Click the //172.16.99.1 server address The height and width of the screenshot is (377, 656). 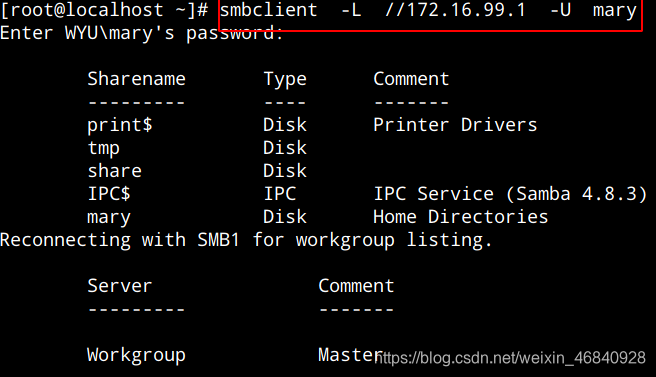click(x=455, y=10)
